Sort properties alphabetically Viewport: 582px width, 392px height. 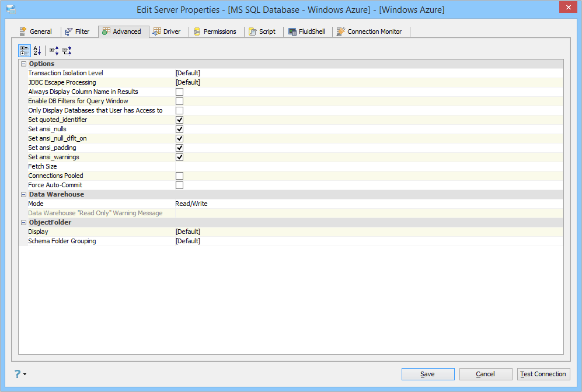click(37, 51)
